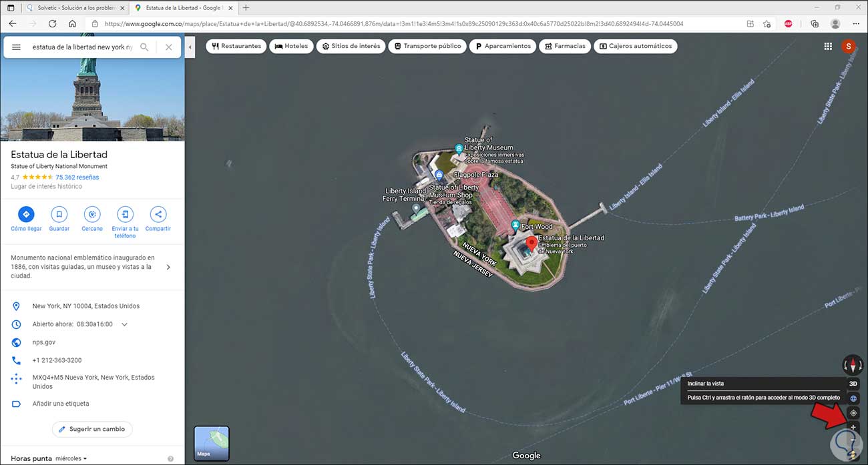The height and width of the screenshot is (465, 868).
Task: Click the search field text
Action: click(x=82, y=47)
